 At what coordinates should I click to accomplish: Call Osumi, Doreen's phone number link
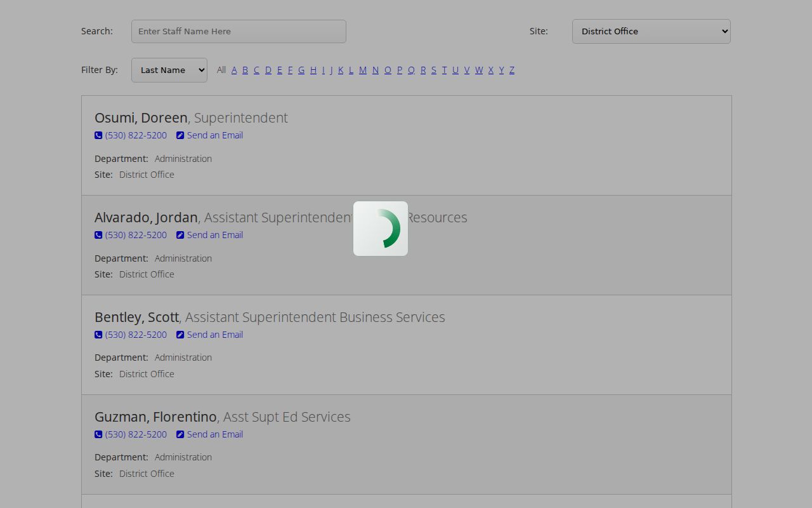point(136,135)
